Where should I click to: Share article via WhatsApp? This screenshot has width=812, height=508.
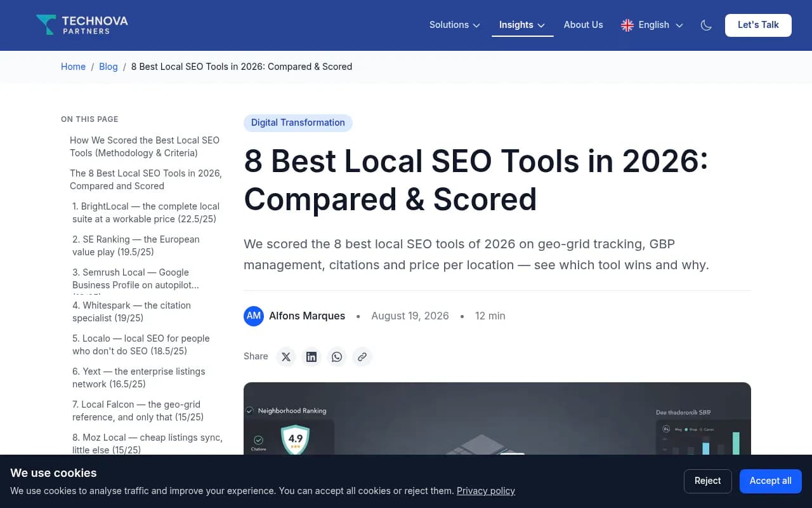[x=337, y=357]
